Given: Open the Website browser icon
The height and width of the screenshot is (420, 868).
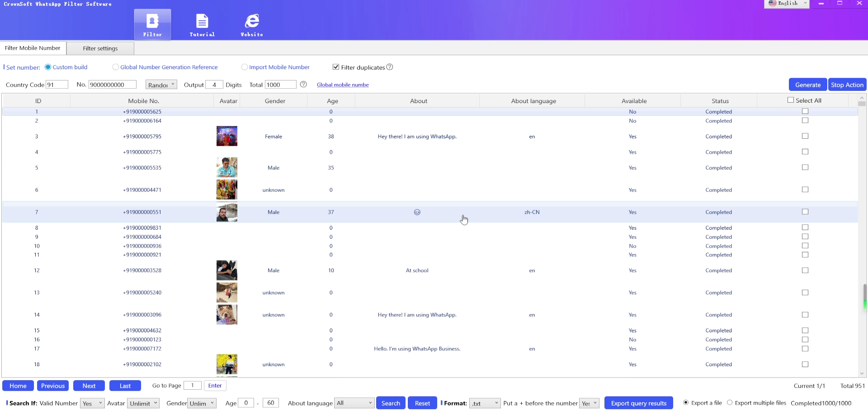Looking at the screenshot, I should 252,24.
